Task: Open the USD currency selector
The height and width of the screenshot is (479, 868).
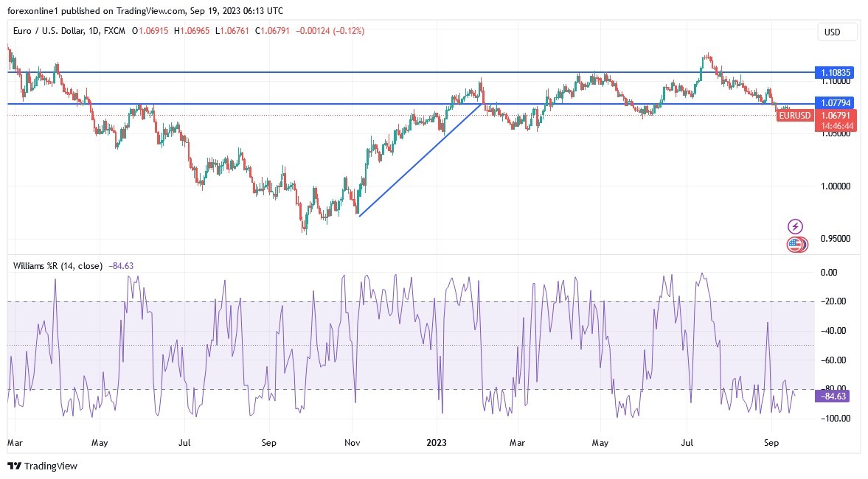Action: (x=838, y=32)
